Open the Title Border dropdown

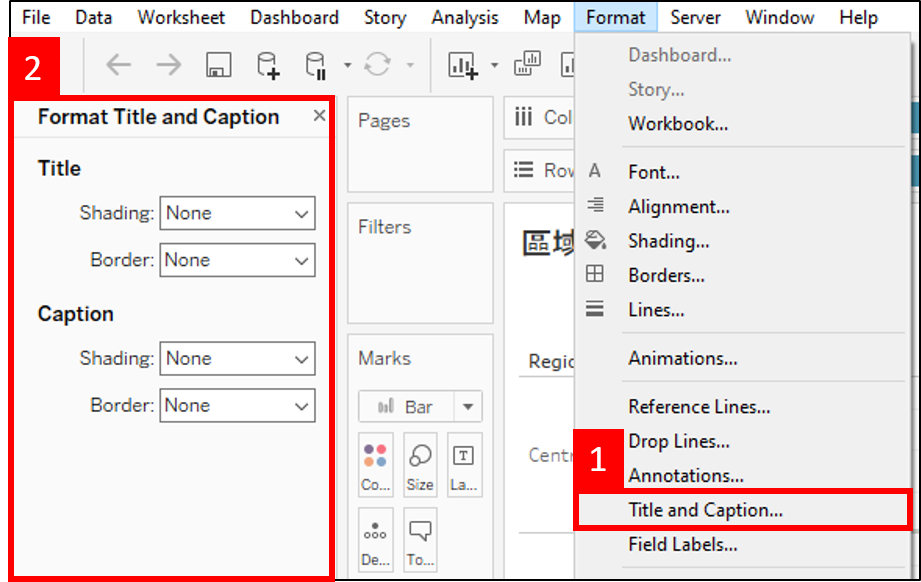(x=237, y=260)
